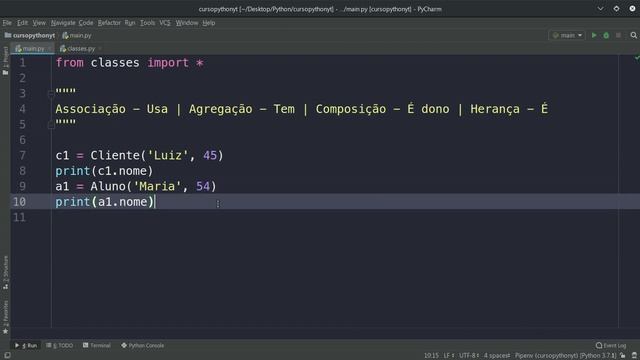Click 'Cliente' in line 7 of code

pos(115,156)
